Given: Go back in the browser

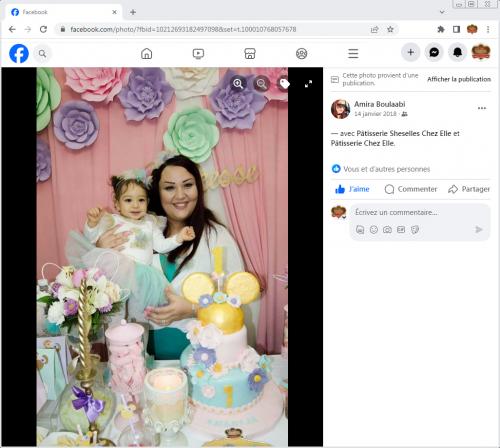Looking at the screenshot, I should pos(12,29).
